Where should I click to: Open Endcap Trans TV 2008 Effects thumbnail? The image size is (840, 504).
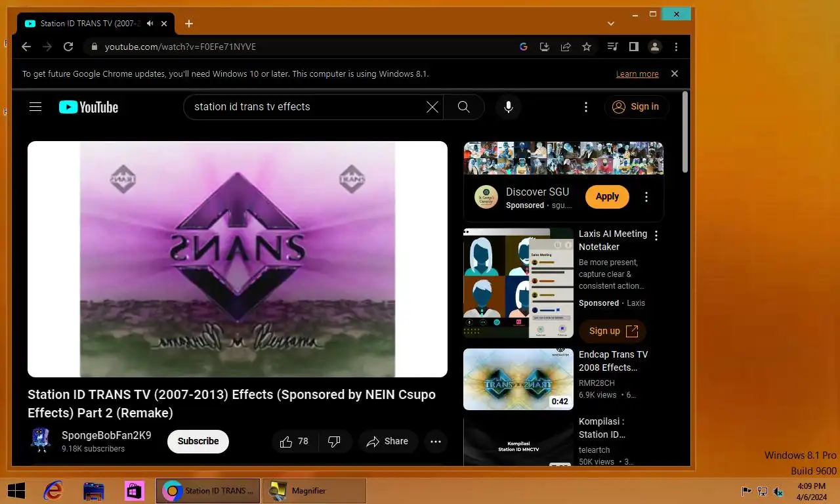pyautogui.click(x=518, y=379)
